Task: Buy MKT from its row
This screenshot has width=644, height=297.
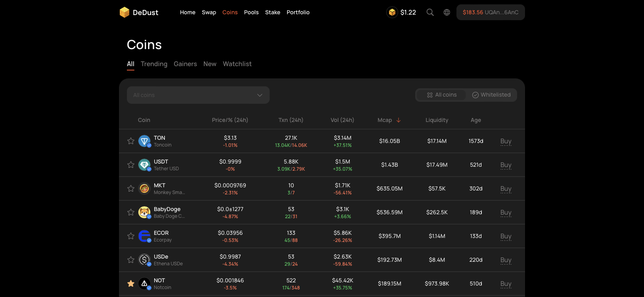Action: [x=506, y=188]
